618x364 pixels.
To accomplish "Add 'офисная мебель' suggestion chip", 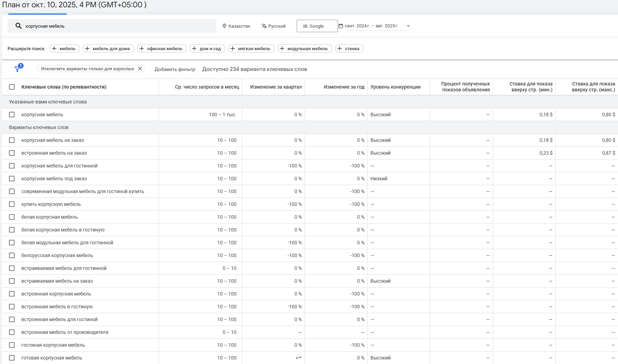I will point(162,48).
